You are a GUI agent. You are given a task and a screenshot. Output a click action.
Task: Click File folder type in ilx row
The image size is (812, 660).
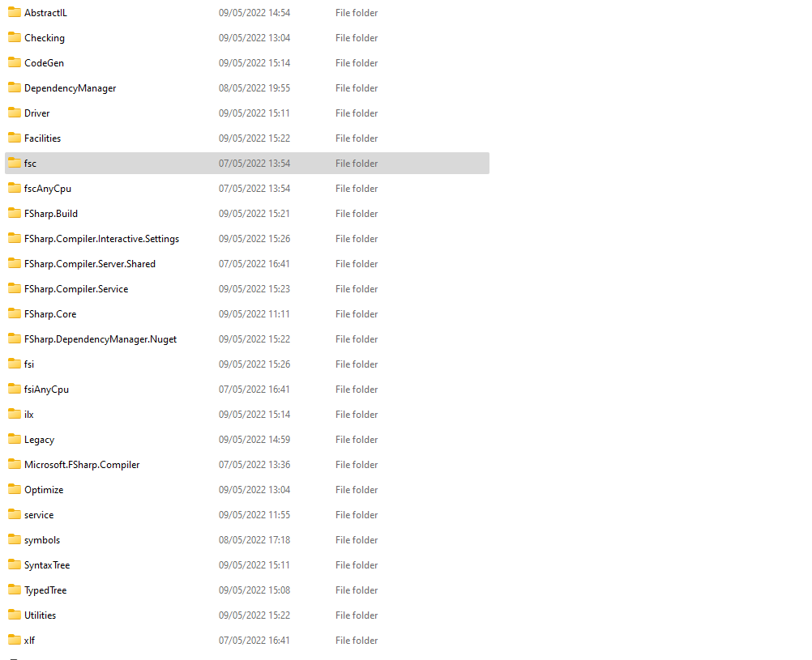tap(357, 414)
